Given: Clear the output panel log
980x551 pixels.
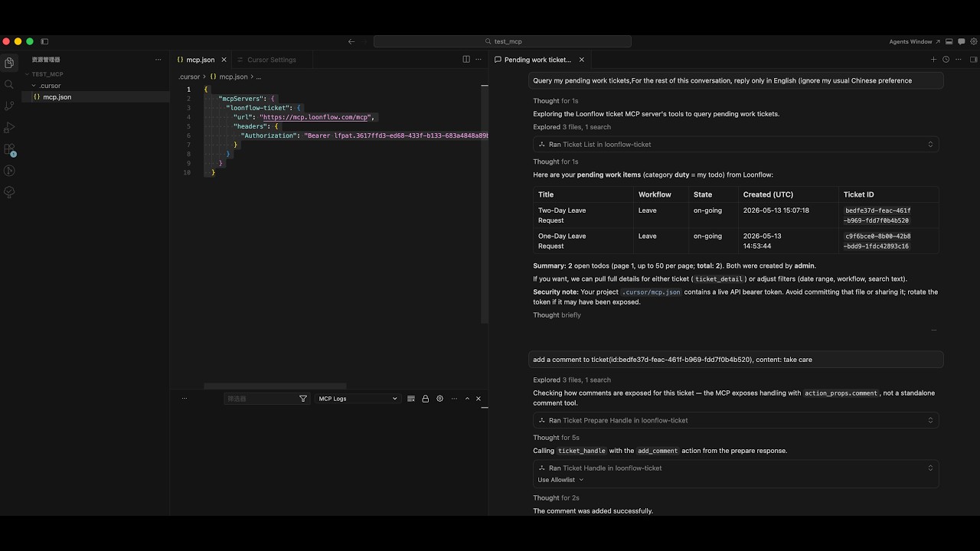Looking at the screenshot, I should pyautogui.click(x=411, y=399).
